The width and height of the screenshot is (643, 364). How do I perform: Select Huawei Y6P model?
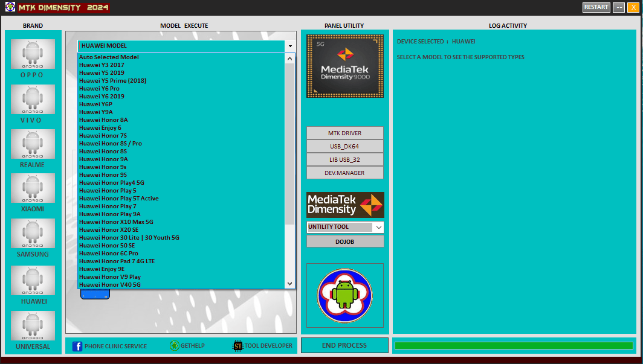click(181, 104)
